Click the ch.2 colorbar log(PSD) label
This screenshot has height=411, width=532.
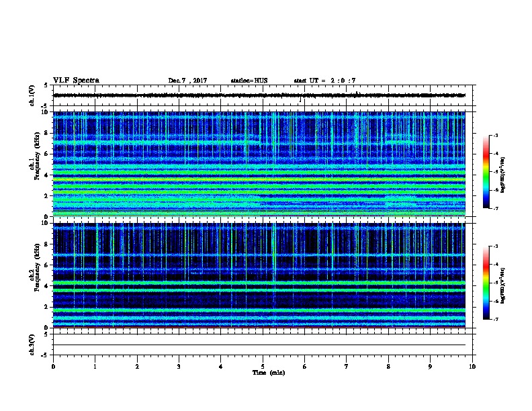[x=502, y=285]
